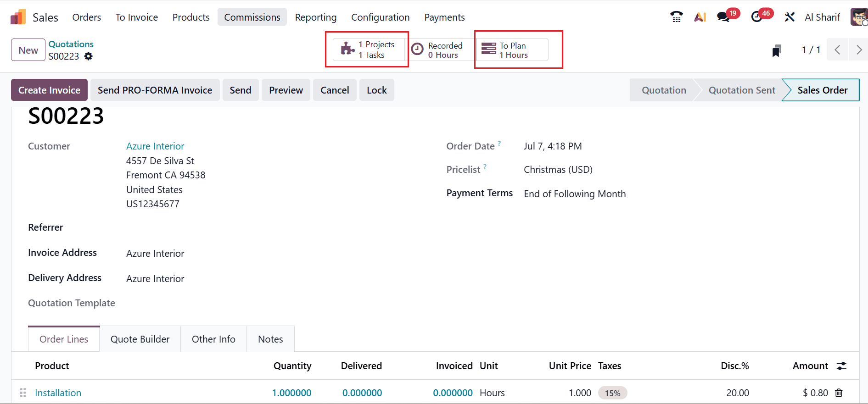
Task: Open the AI assistant icon
Action: point(700,17)
